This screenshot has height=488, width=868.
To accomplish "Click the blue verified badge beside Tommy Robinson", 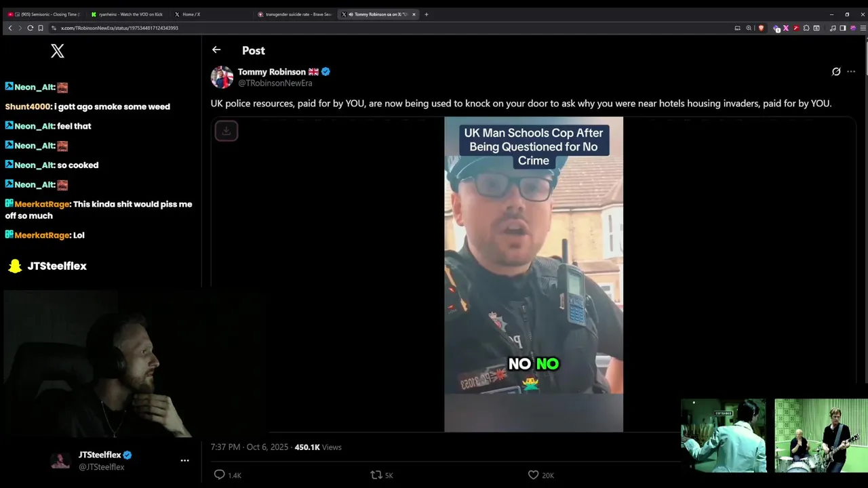I will pyautogui.click(x=325, y=72).
